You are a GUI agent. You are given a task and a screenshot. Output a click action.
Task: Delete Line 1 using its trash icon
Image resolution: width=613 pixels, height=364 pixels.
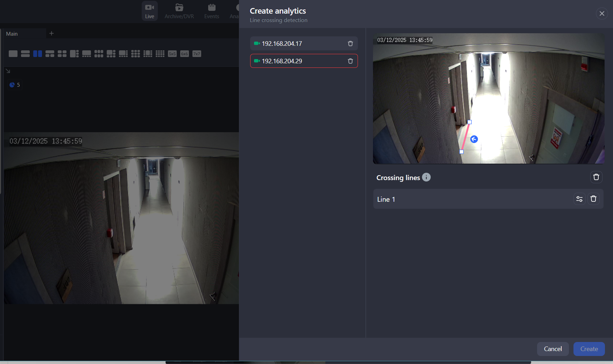point(593,199)
